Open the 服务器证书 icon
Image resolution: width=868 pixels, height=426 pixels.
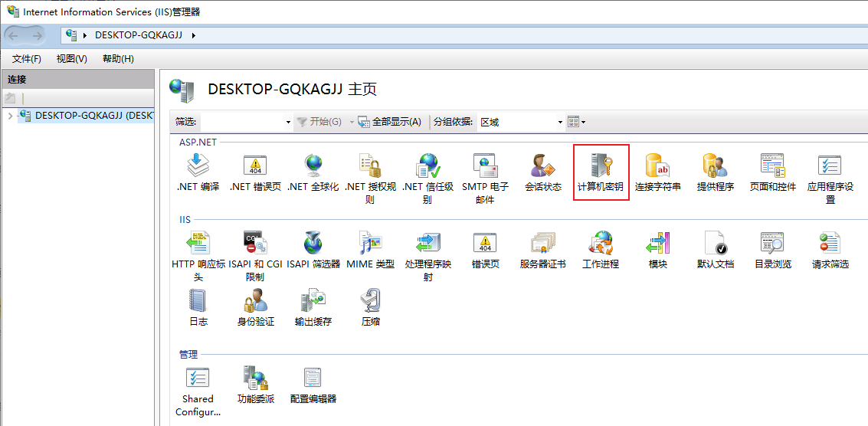[542, 243]
